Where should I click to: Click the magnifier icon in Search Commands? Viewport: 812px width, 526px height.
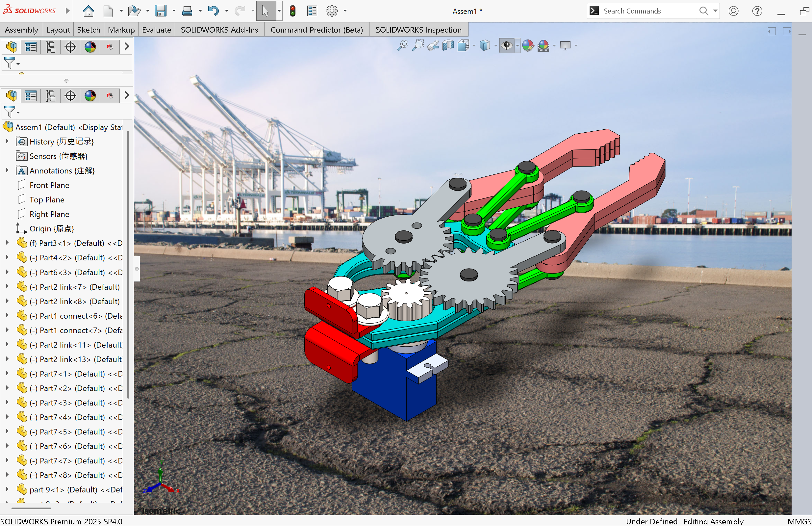[704, 11]
